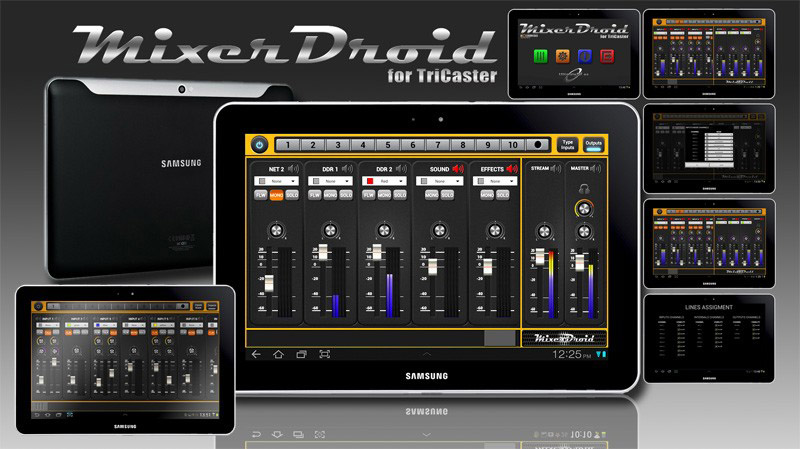Enable MONO on the DDR 1 channel
800x449 pixels.
point(330,195)
